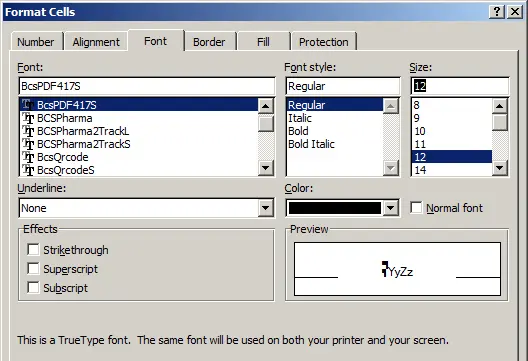This screenshot has height=361, width=528.
Task: Open the Color dropdown arrow
Action: coord(391,208)
